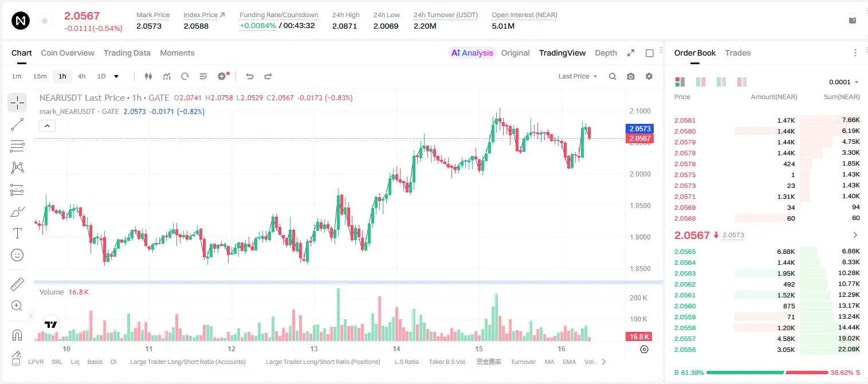Open chart settings gear icon

(x=649, y=76)
